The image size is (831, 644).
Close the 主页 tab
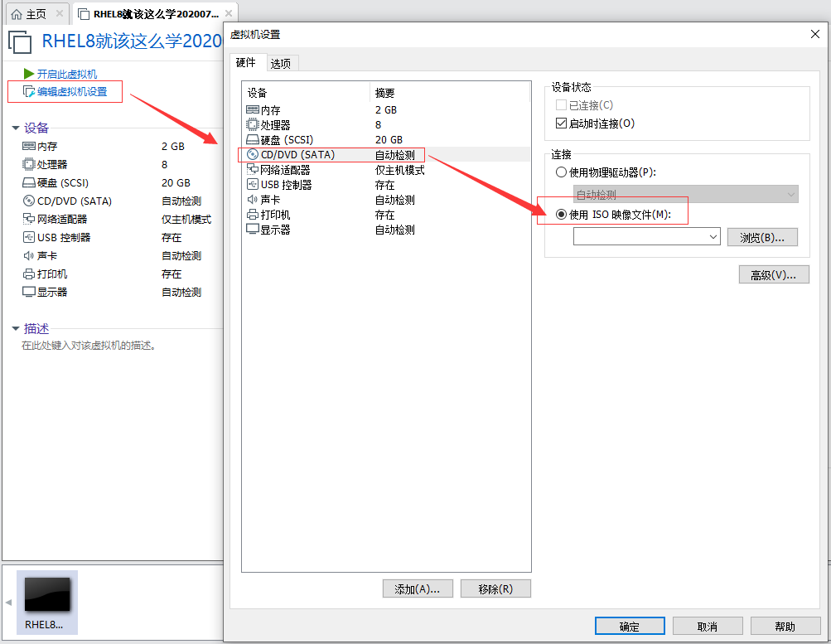[x=60, y=13]
